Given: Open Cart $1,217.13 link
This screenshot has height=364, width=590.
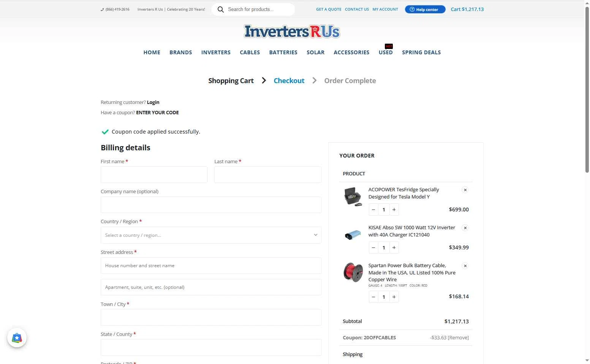Looking at the screenshot, I should pos(467,9).
